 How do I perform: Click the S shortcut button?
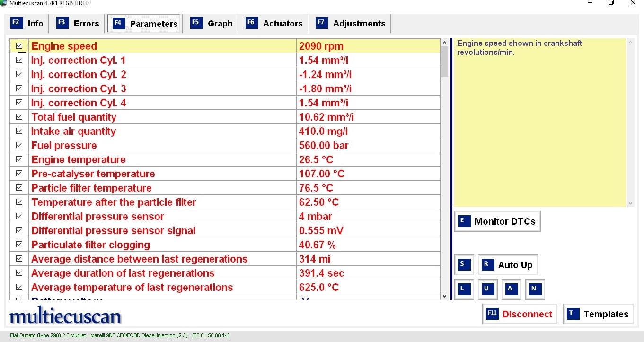[x=464, y=265]
